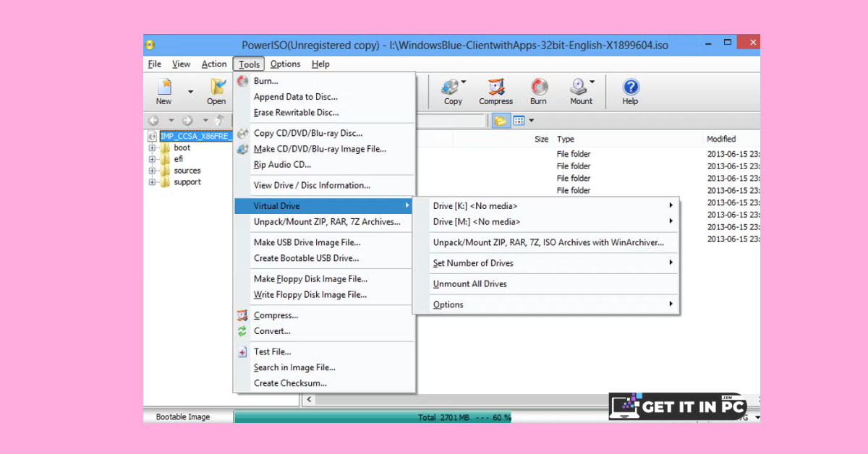The width and height of the screenshot is (868, 454).
Task: Select Compress... in the Tools menu
Action: (x=324, y=315)
